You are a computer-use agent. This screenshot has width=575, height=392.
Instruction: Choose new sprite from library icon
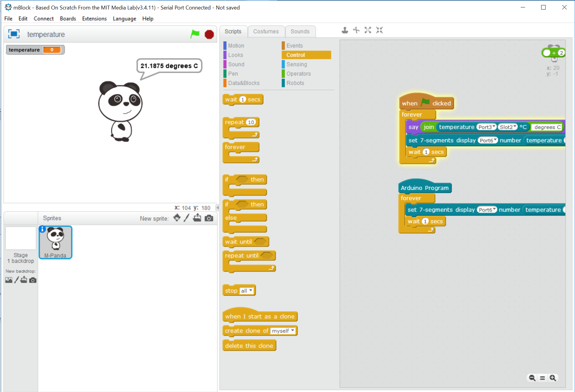pos(177,218)
